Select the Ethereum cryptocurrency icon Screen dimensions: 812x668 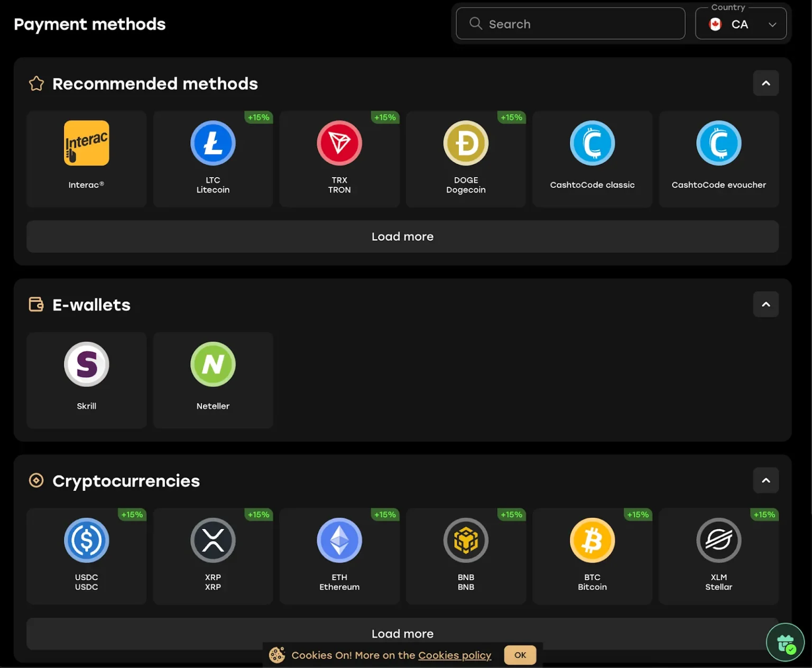(339, 540)
